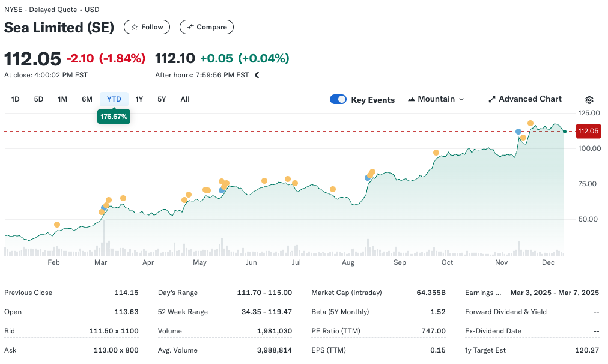The height and width of the screenshot is (364, 608).
Task: Click the EPS value 0.15
Action: [438, 350]
